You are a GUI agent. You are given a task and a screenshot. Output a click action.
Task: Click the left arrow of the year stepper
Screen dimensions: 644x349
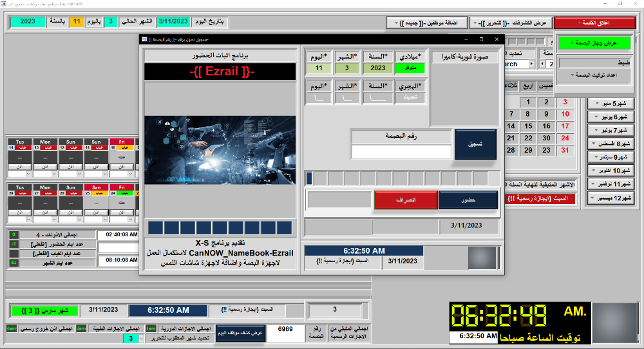tap(543, 64)
